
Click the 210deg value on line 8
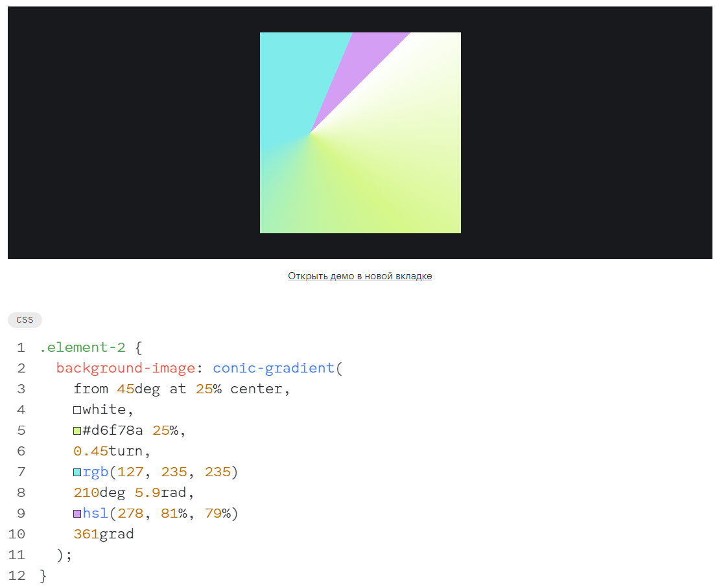99,492
